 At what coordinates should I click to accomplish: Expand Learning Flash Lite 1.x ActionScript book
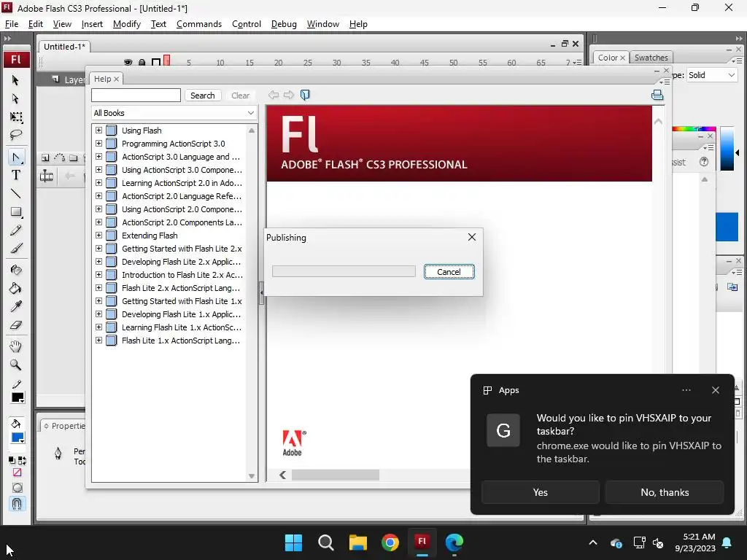[98, 327]
